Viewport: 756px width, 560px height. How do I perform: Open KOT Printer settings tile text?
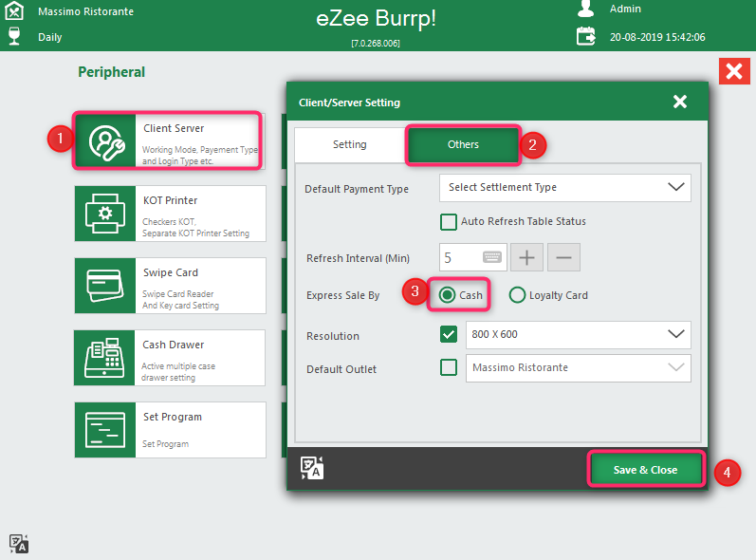[x=200, y=214]
